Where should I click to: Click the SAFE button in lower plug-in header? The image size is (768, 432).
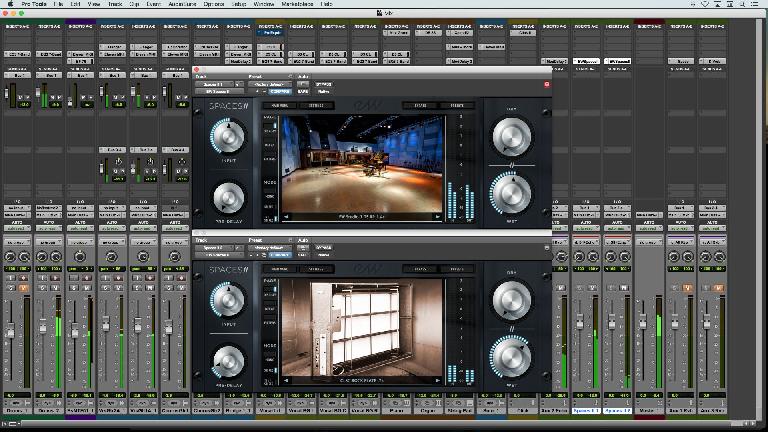click(x=303, y=255)
